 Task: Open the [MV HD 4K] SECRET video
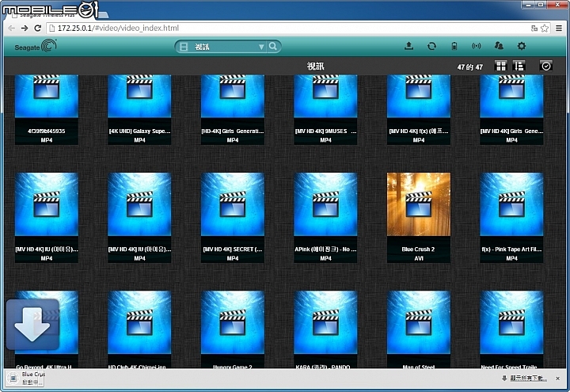tap(233, 218)
